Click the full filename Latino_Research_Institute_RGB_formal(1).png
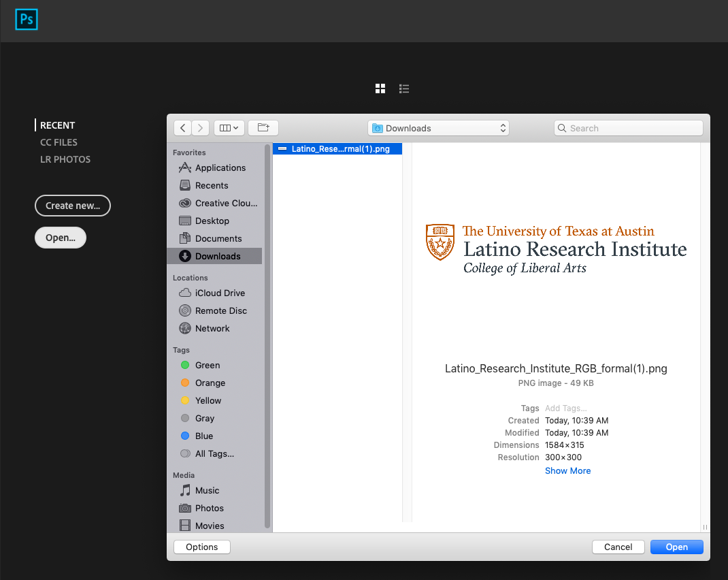The height and width of the screenshot is (580, 728). [x=557, y=368]
